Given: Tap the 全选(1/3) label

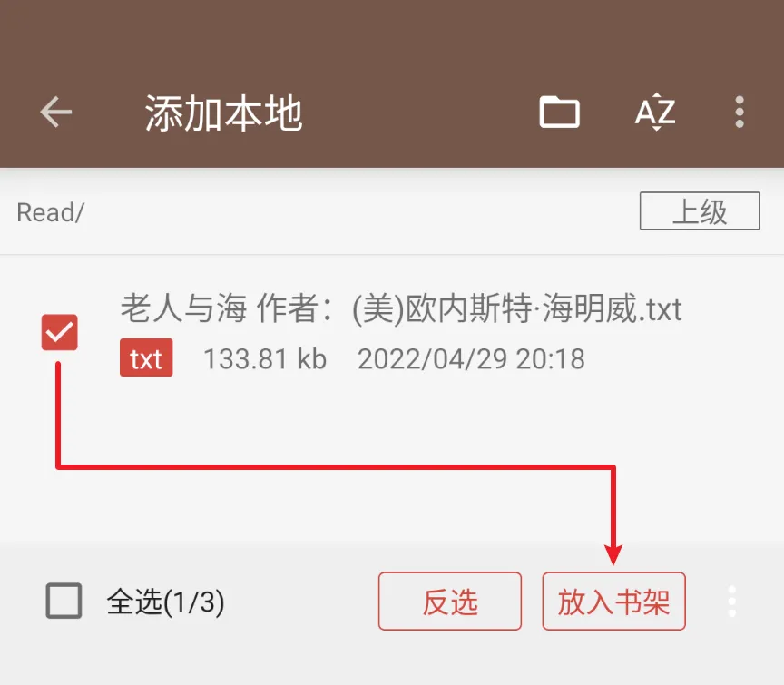Looking at the screenshot, I should 165,602.
